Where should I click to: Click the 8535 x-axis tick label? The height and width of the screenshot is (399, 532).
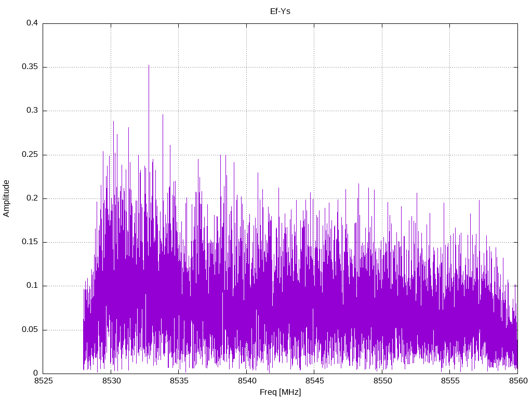click(x=178, y=381)
